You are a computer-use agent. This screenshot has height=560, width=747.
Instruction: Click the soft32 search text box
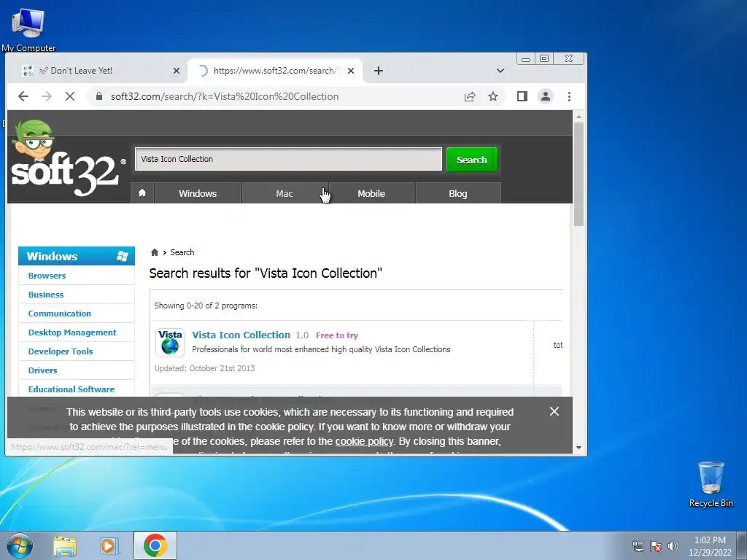coord(289,159)
